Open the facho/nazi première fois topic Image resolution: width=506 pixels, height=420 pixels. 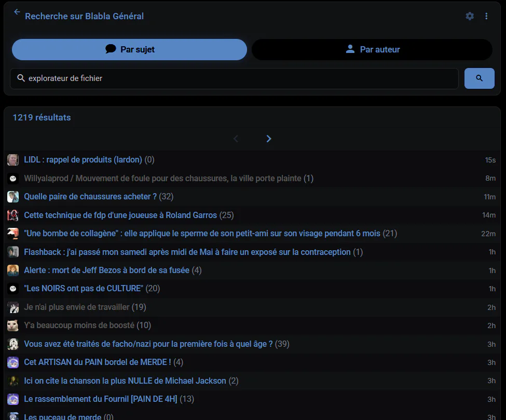148,344
